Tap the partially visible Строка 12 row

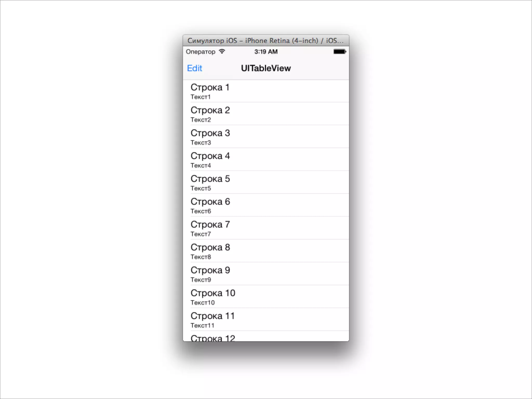(x=266, y=336)
